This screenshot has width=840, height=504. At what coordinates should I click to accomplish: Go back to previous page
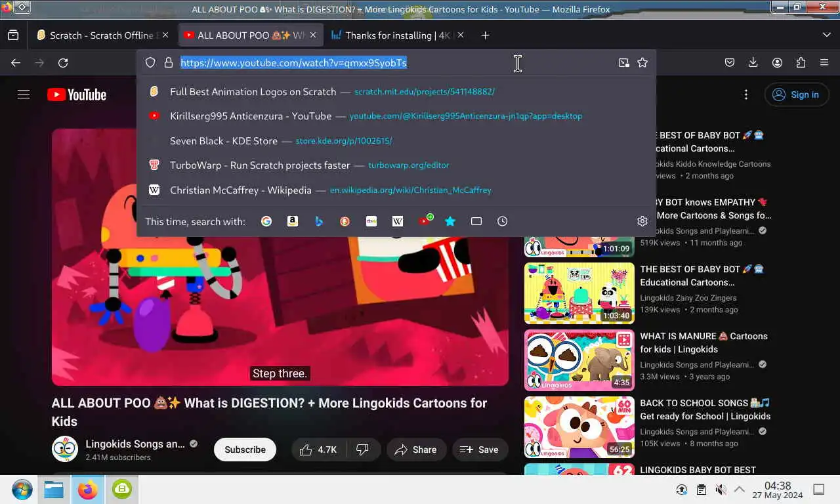click(x=16, y=62)
